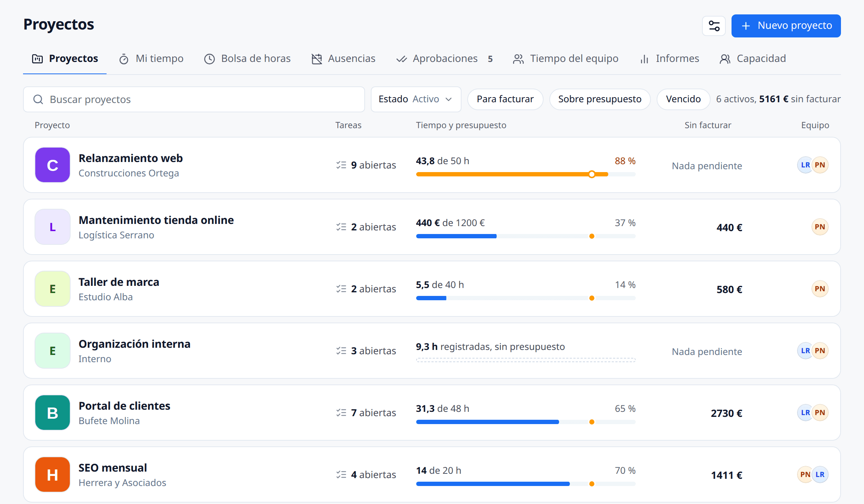Open the Portal de clientes project
The image size is (864, 504).
pos(124,406)
